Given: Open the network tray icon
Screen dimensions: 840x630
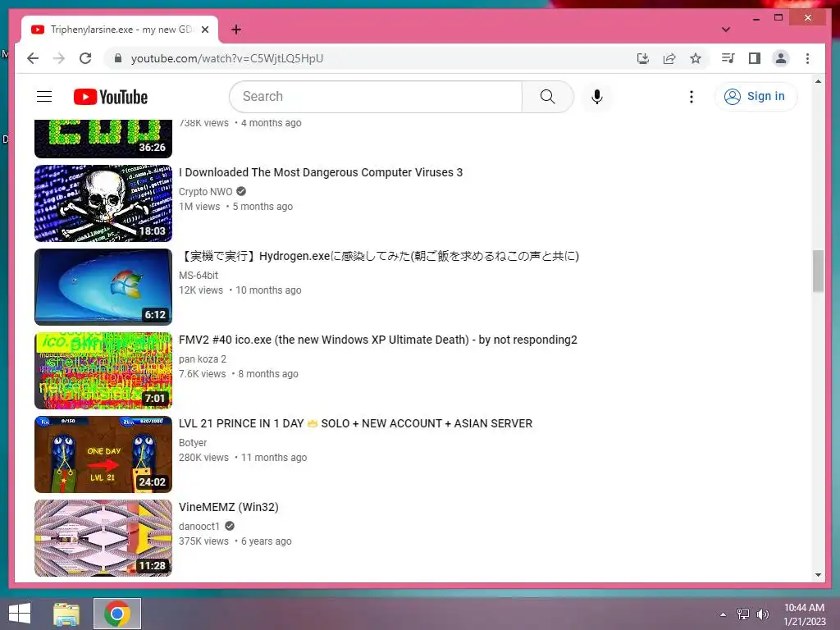Looking at the screenshot, I should point(743,614).
